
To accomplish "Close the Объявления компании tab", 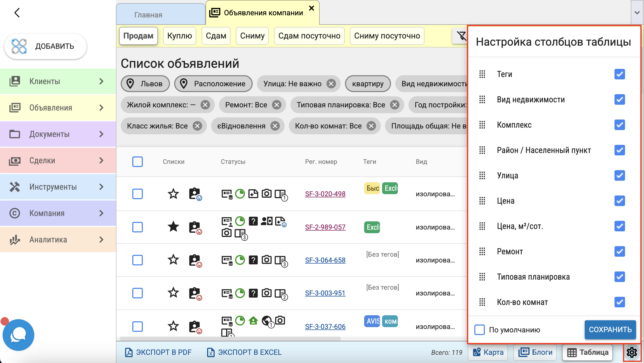I will (311, 8).
